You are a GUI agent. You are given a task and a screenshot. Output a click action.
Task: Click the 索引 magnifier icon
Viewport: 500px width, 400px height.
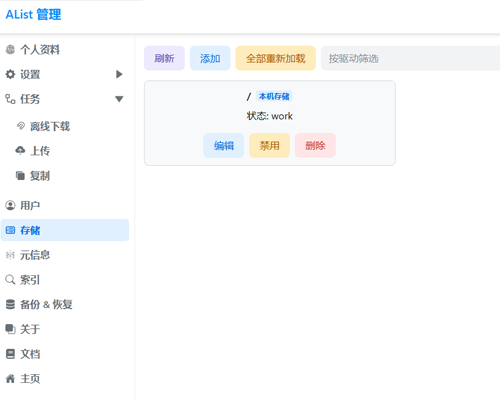(x=10, y=280)
